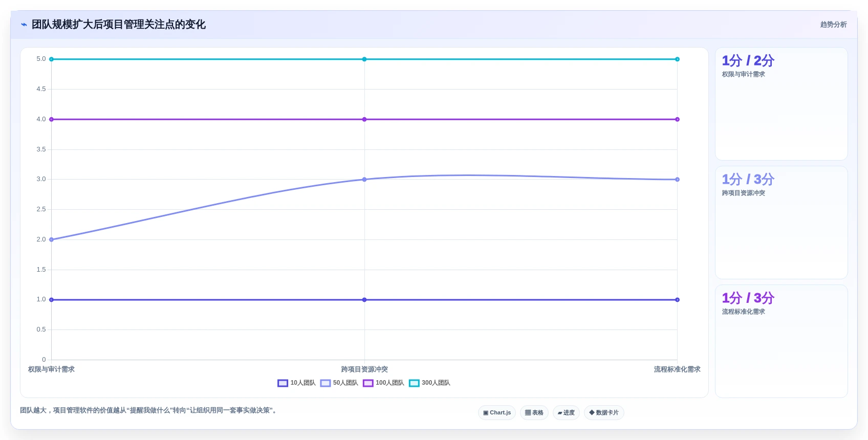Click the 1分 / 2分 score text

point(748,61)
